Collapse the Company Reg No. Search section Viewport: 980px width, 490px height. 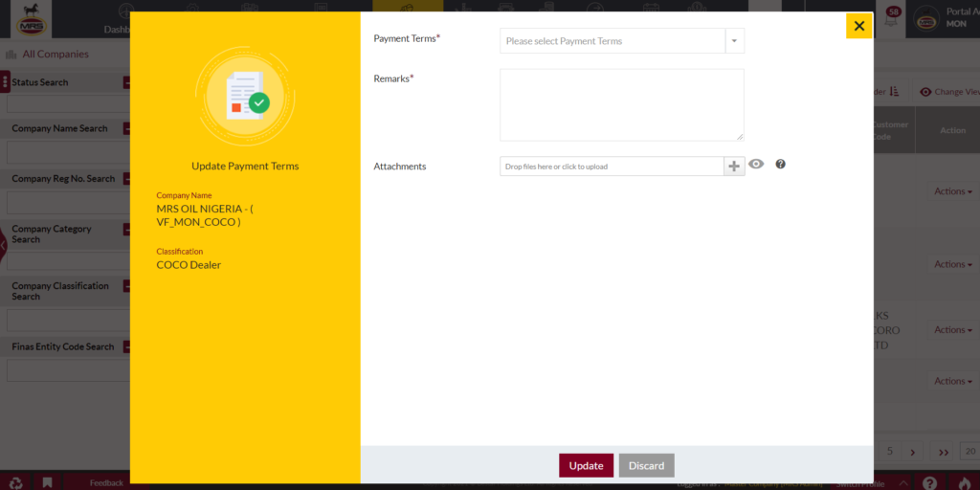pyautogui.click(x=126, y=179)
